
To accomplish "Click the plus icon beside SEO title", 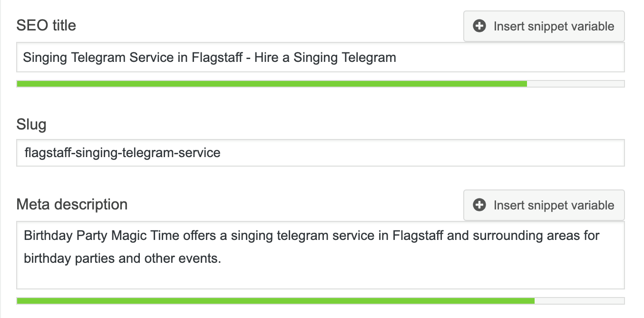I will click(x=479, y=26).
